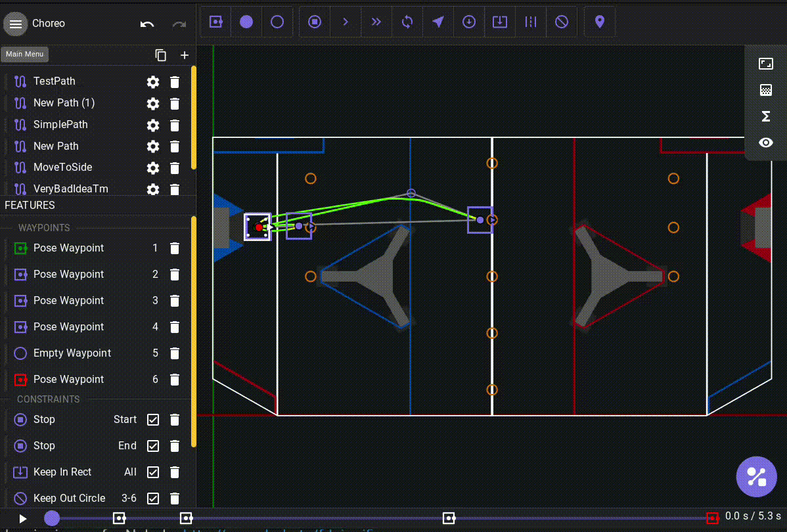Select Pose Waypoint 6 in the list
The width and height of the screenshot is (787, 532).
tap(95, 380)
